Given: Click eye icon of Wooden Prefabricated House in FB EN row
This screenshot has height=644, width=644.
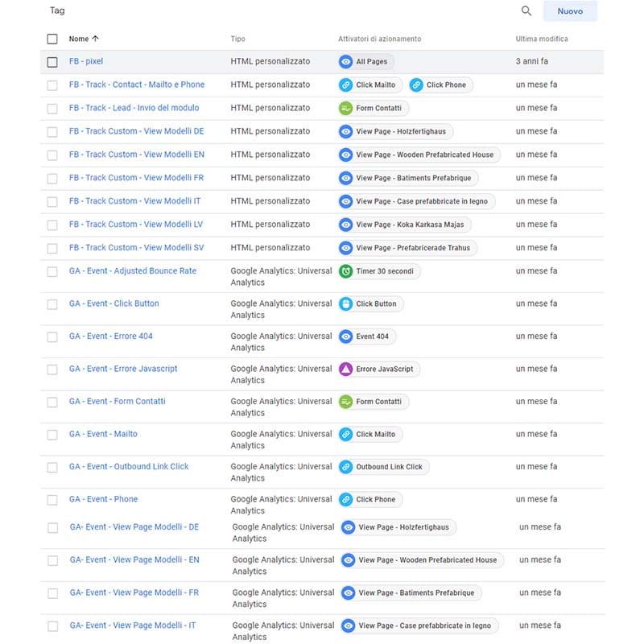Looking at the screenshot, I should pos(346,155).
